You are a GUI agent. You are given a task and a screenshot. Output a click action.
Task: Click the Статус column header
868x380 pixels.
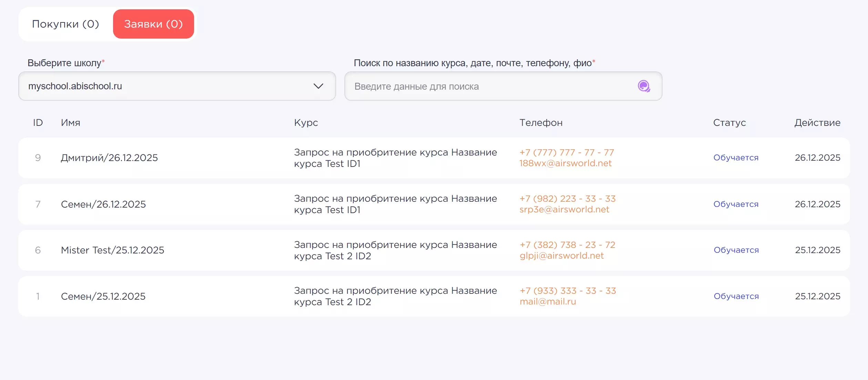pos(729,123)
